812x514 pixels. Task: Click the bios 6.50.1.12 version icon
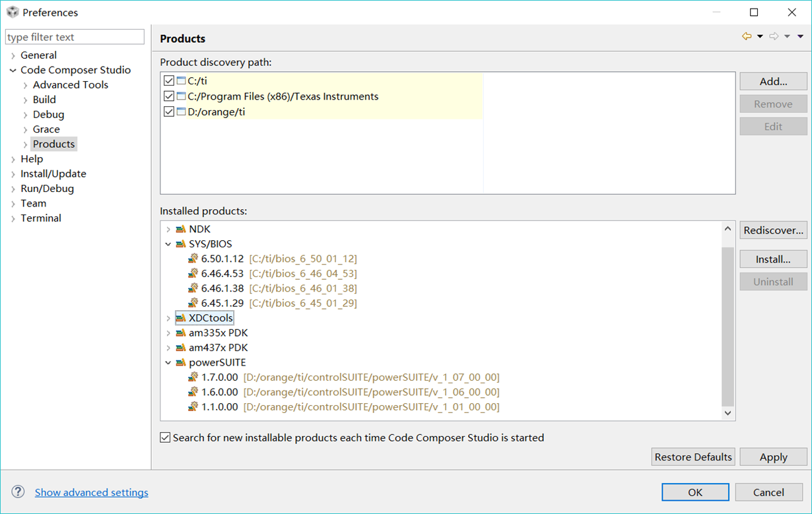pos(193,259)
